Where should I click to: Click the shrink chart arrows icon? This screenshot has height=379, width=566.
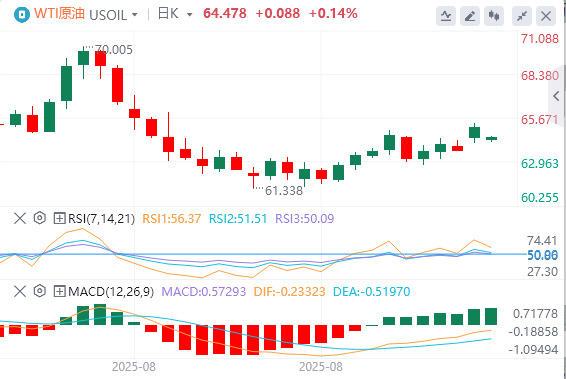tap(522, 16)
